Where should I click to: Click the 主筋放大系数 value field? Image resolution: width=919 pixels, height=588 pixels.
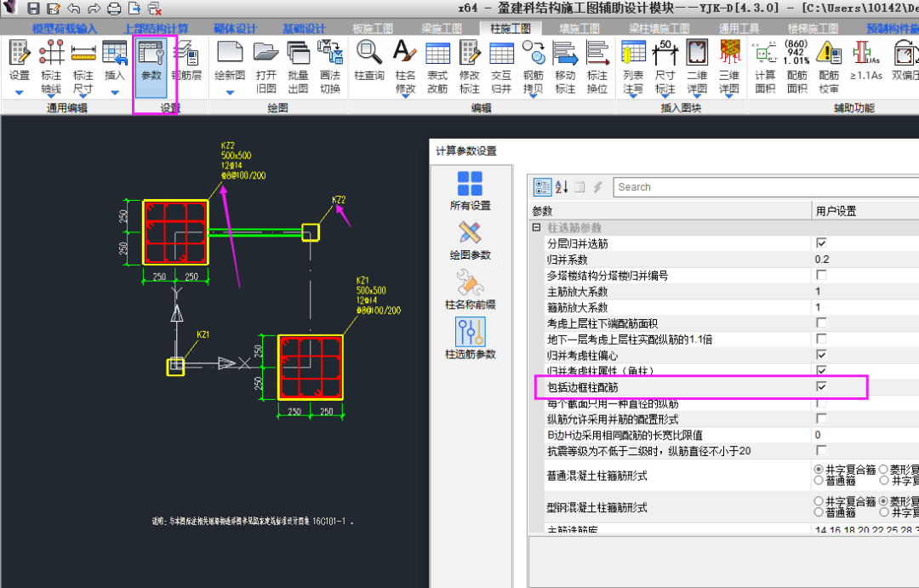click(865, 291)
